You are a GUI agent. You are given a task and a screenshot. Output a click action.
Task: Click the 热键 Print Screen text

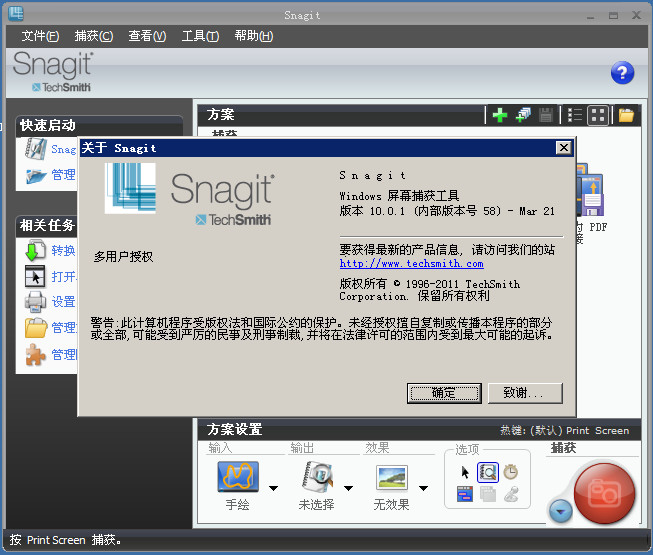(x=564, y=431)
